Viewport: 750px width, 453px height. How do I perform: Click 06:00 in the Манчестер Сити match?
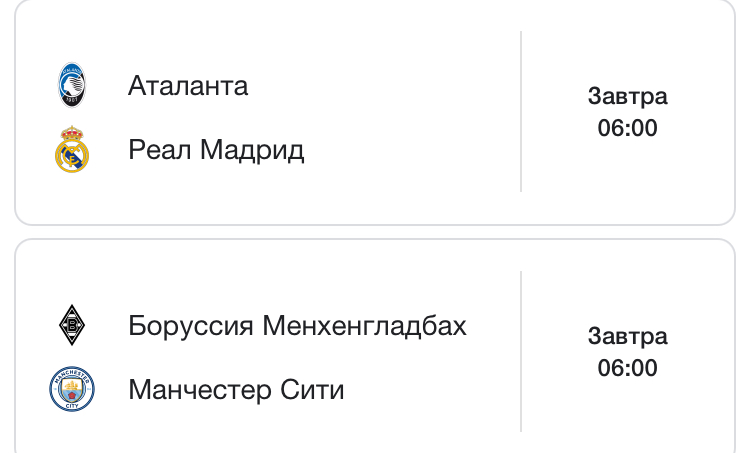[x=627, y=368]
